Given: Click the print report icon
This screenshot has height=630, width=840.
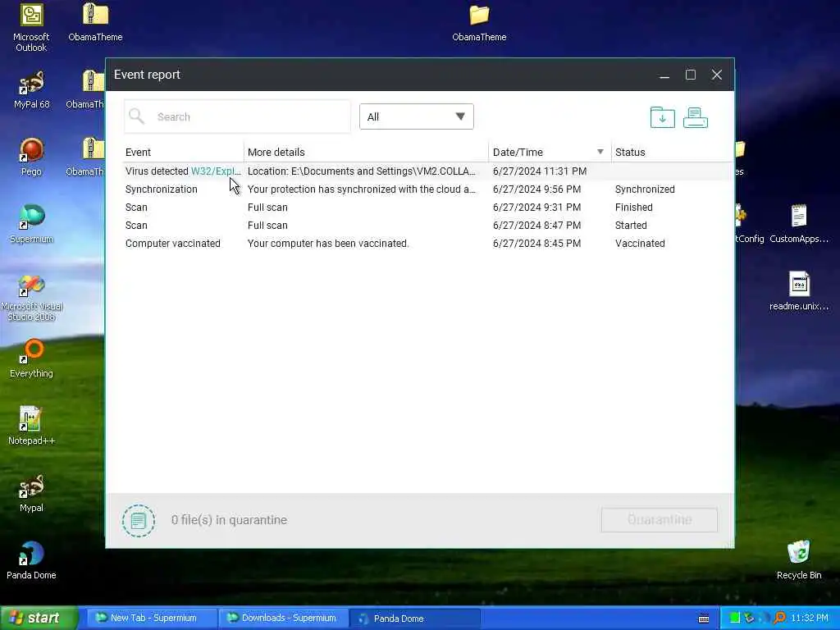Looking at the screenshot, I should click(696, 117).
